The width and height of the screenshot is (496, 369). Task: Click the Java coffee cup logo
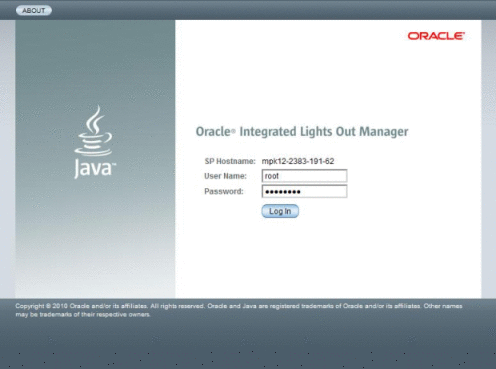[95, 142]
